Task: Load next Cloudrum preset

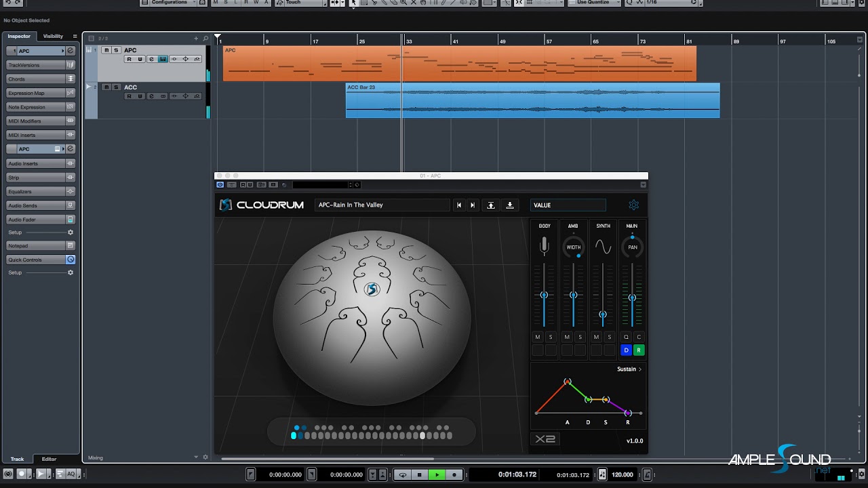Action: click(473, 205)
